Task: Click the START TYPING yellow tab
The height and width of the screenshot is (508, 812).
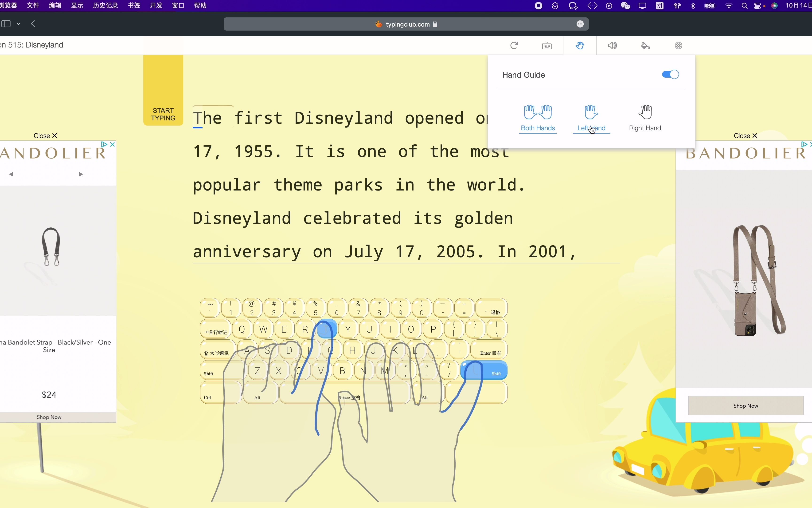Action: tap(163, 90)
